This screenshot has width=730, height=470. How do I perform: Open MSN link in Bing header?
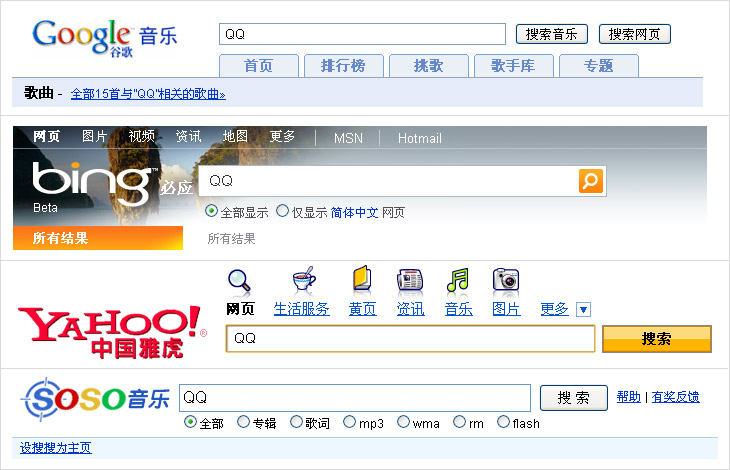pos(348,139)
